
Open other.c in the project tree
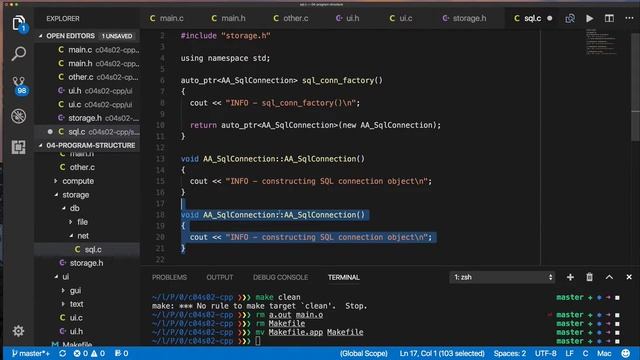(87, 167)
